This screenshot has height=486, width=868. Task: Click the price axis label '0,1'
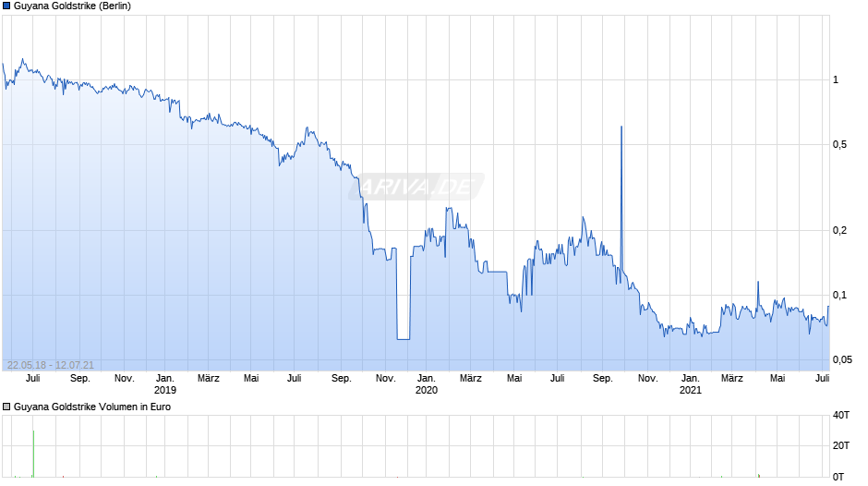(839, 296)
